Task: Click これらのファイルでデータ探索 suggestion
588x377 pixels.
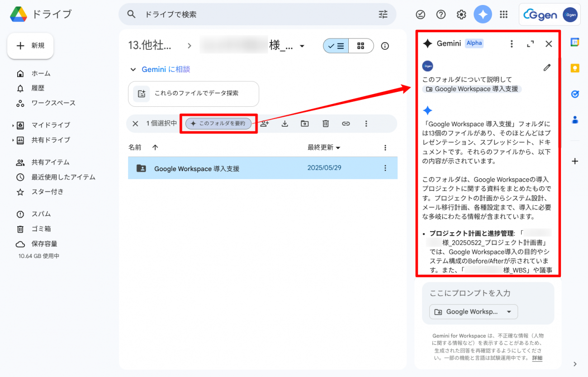Action: tap(194, 94)
